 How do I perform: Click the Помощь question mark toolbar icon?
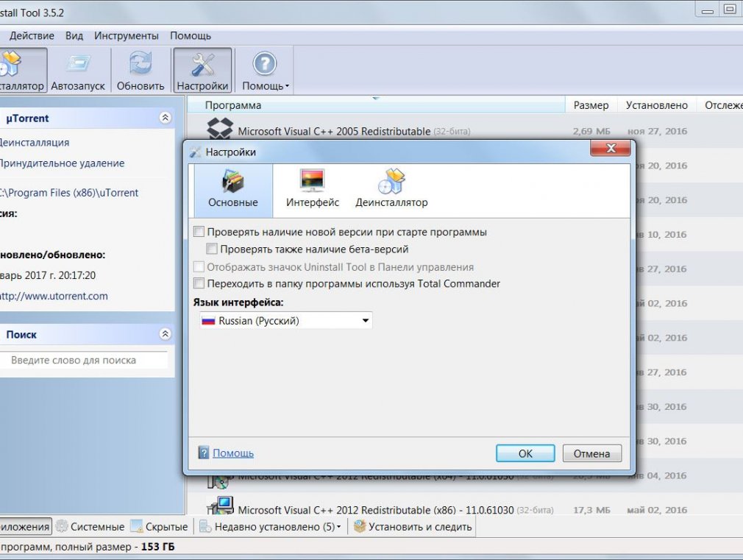(x=264, y=63)
